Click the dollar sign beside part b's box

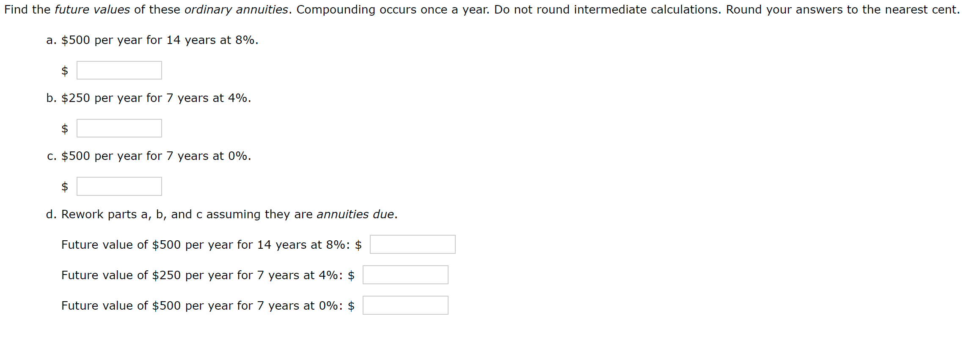[x=65, y=129]
